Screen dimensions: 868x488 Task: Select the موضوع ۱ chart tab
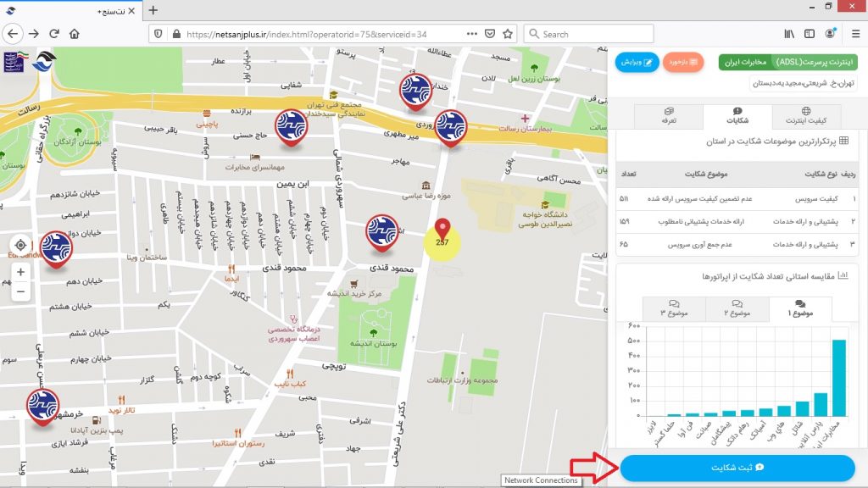pos(800,308)
